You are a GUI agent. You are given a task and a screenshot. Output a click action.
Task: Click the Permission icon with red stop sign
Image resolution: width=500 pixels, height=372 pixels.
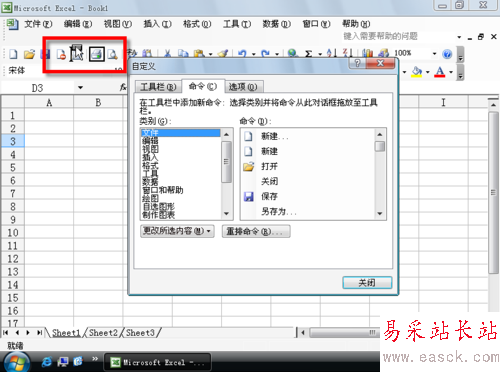click(x=61, y=55)
